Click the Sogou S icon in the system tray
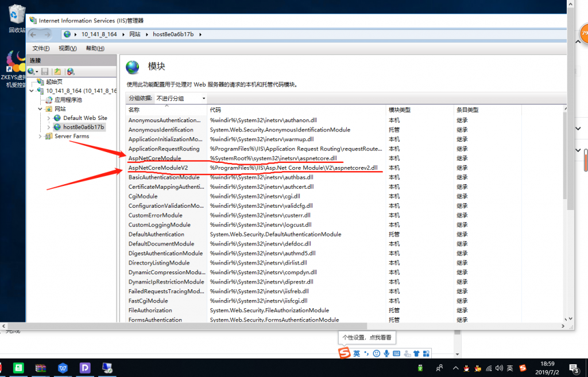588x377 pixels. tap(523, 368)
